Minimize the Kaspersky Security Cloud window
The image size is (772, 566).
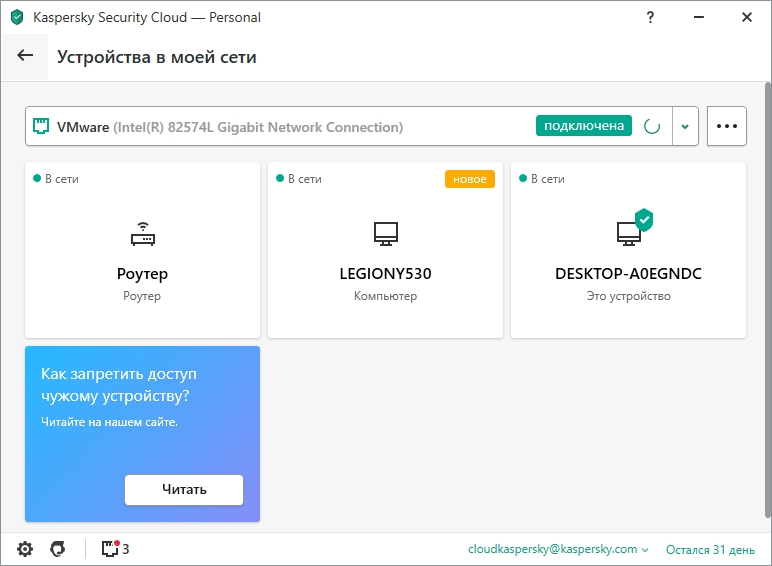[699, 17]
